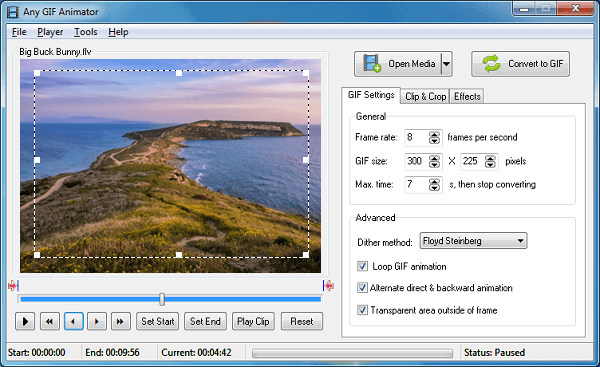Click the 'Big Buck Bunny.flv' file name
This screenshot has height=367, width=600.
(55, 52)
